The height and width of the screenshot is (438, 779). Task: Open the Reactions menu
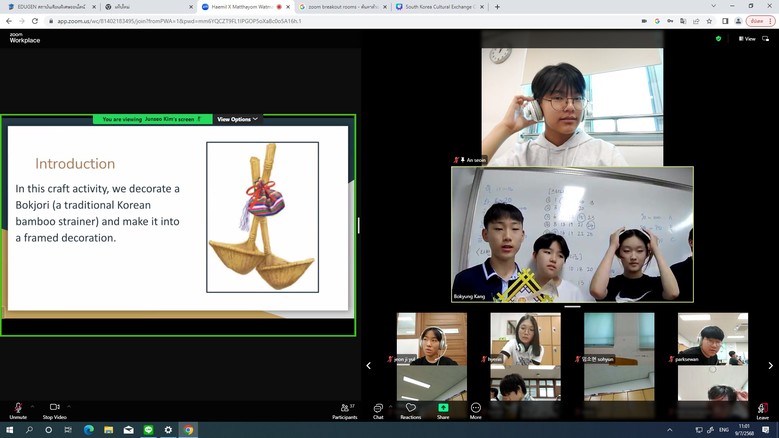[x=410, y=408]
